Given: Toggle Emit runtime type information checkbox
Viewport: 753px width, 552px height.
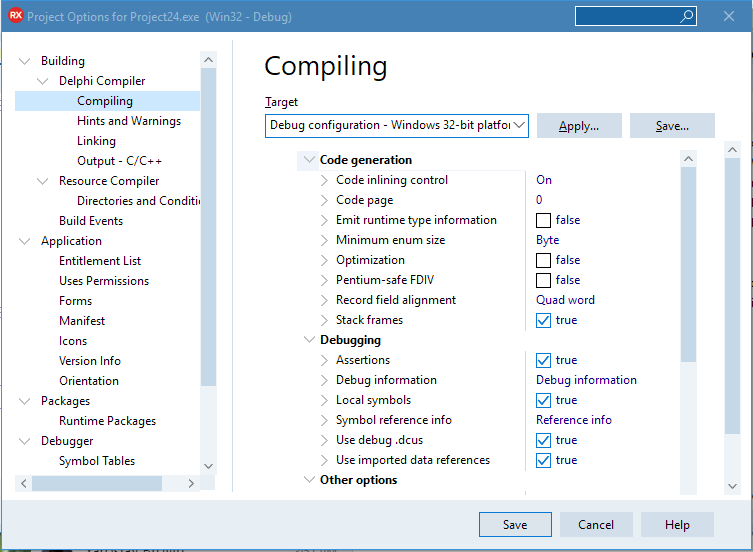Looking at the screenshot, I should click(x=543, y=220).
